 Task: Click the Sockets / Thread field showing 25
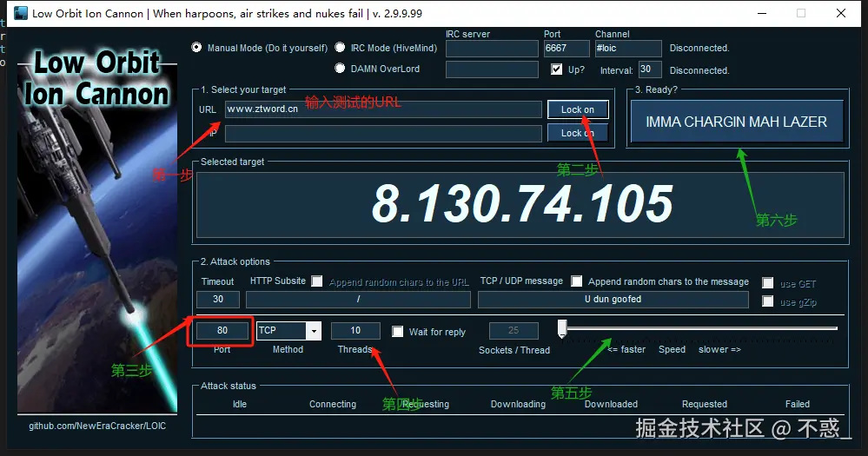(x=514, y=330)
